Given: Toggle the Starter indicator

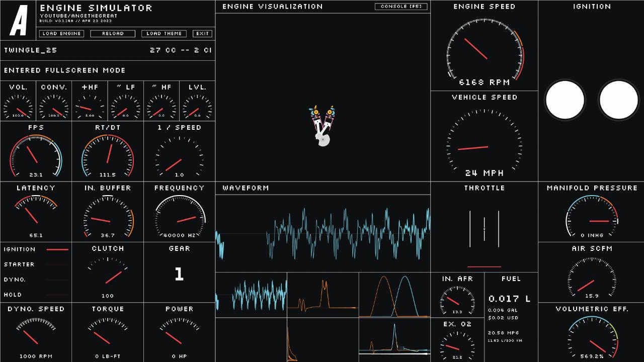Looking at the screenshot, I should coord(57,264).
